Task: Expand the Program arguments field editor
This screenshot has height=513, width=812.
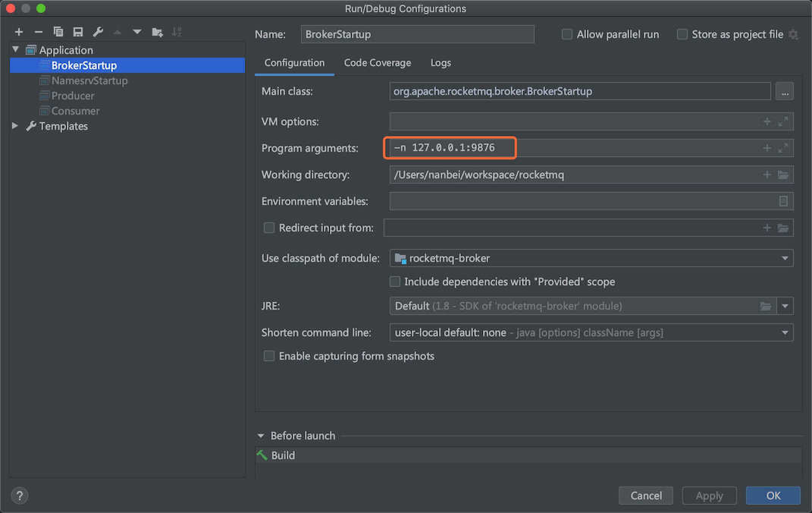Action: point(783,148)
